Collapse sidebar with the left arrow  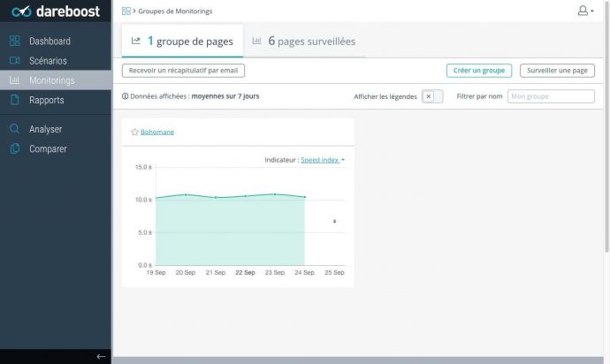(x=101, y=356)
